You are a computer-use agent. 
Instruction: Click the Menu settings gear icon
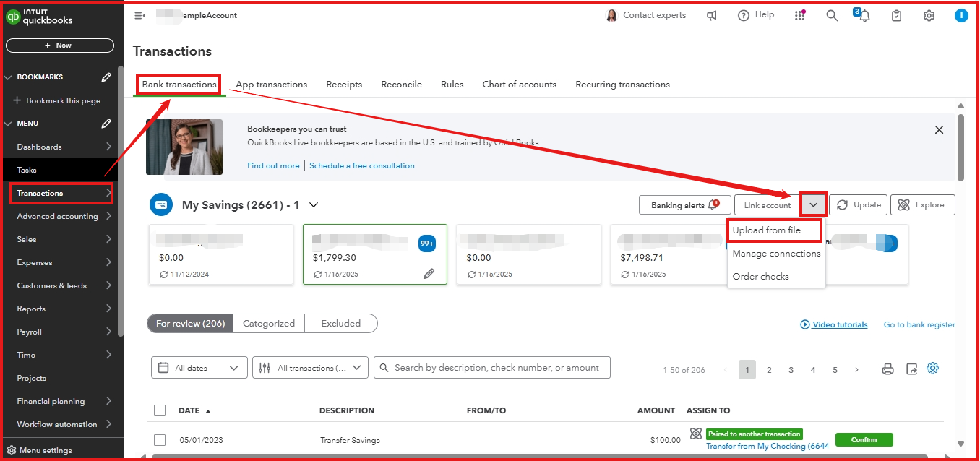click(12, 450)
